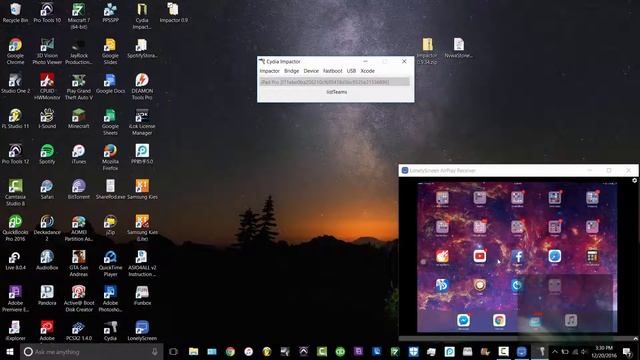Click the Cortana Ask me anything search box

pos(92,351)
